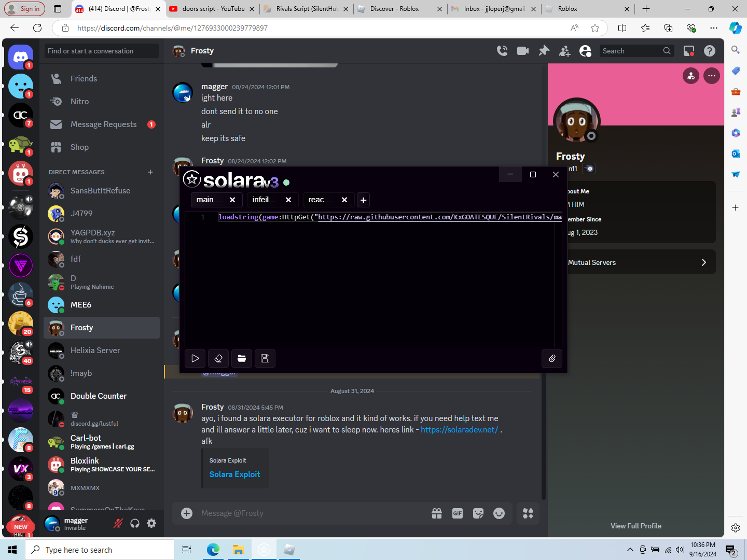Execute the script in Solara

(x=195, y=358)
